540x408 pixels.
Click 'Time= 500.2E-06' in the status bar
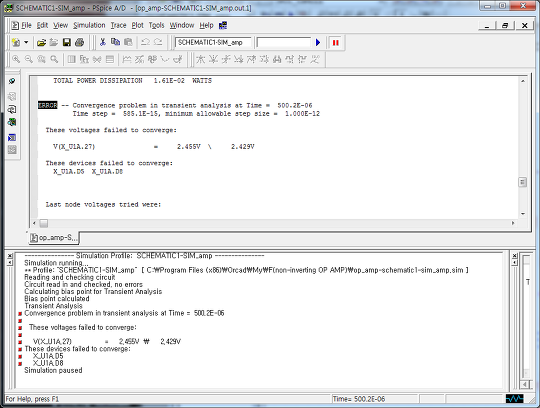click(359, 399)
